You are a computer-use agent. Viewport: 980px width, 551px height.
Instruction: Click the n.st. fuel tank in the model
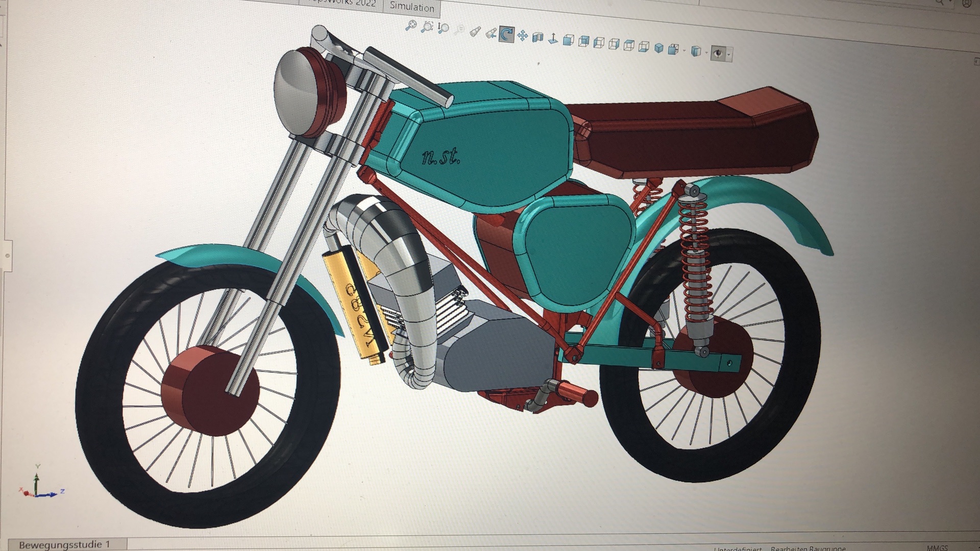[x=480, y=153]
